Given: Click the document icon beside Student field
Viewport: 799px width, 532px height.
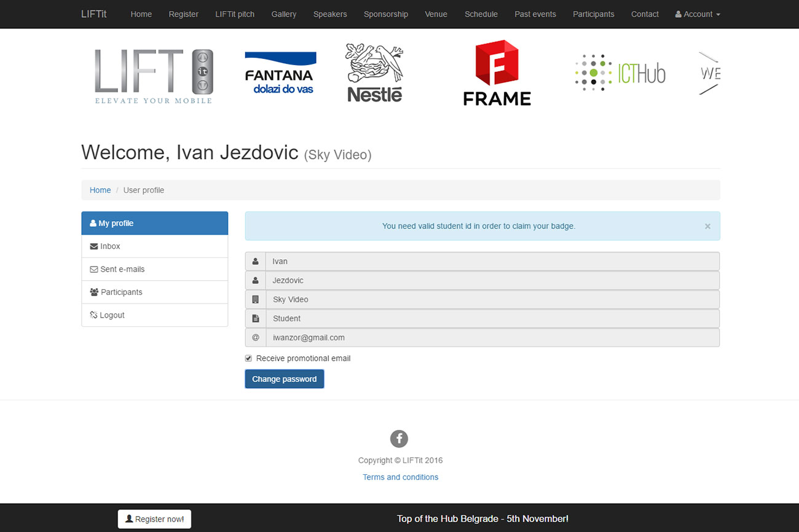Looking at the screenshot, I should click(x=255, y=318).
